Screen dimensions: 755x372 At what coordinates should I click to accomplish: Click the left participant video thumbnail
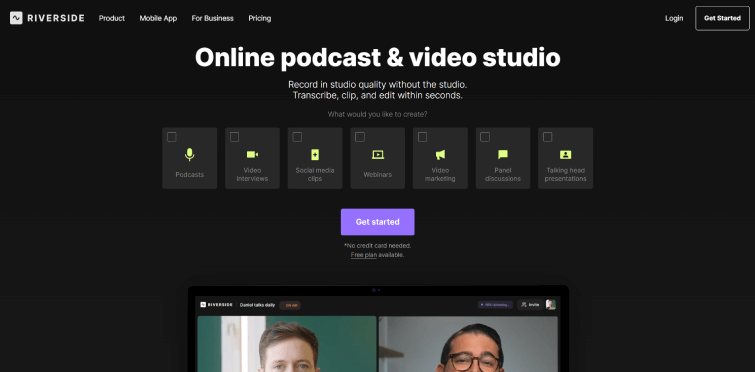pyautogui.click(x=287, y=344)
